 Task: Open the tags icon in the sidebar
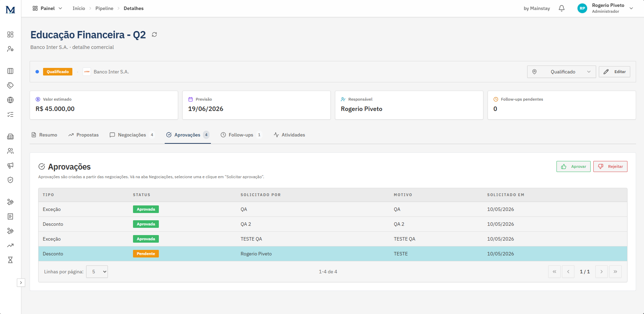pos(10,85)
